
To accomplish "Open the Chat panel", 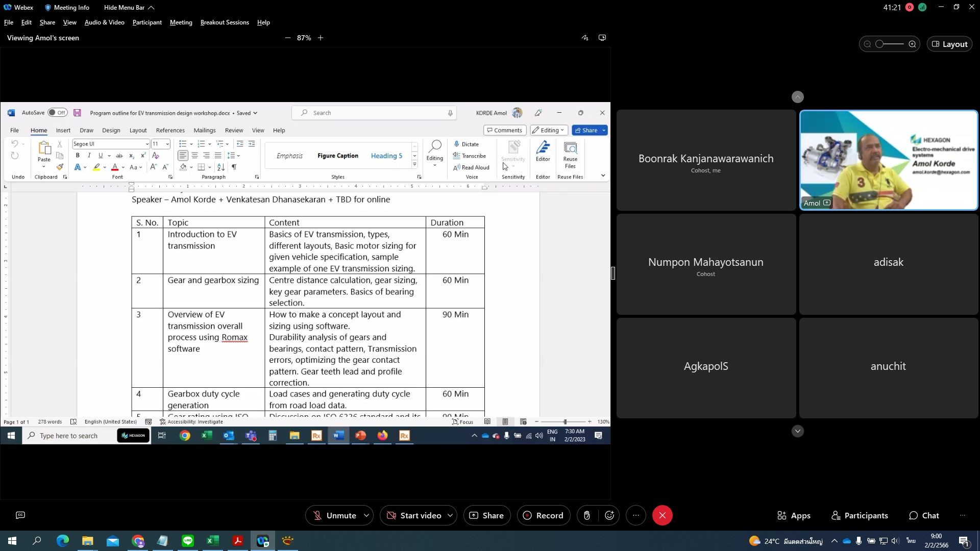I will point(924,515).
